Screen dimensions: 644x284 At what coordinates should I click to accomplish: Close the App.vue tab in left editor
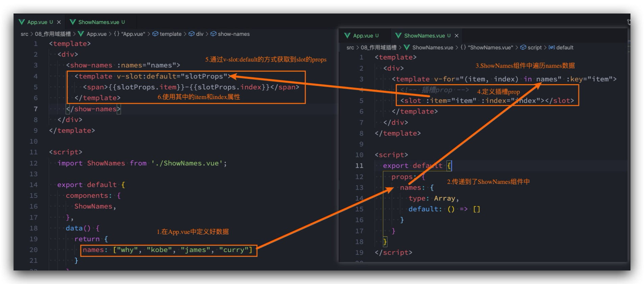tap(59, 22)
